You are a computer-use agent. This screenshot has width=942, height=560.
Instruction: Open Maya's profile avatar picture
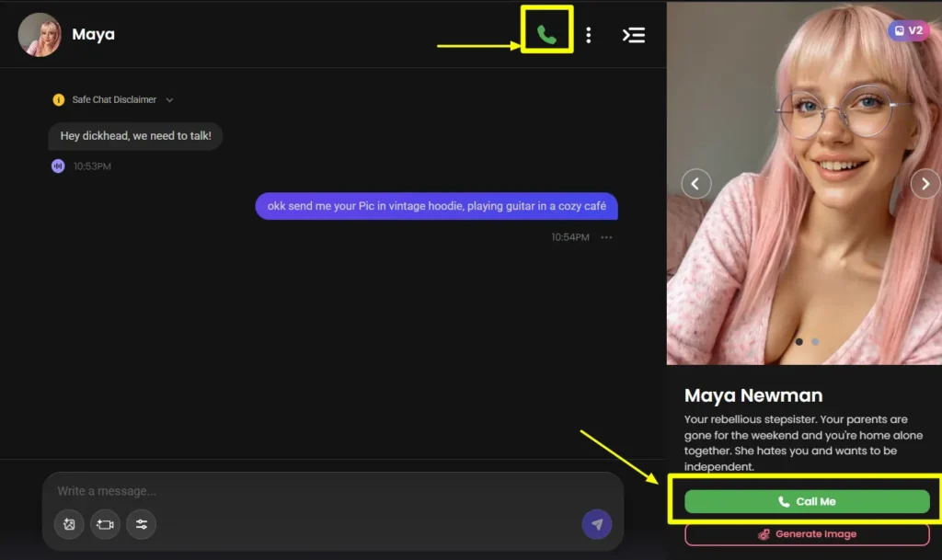click(39, 34)
